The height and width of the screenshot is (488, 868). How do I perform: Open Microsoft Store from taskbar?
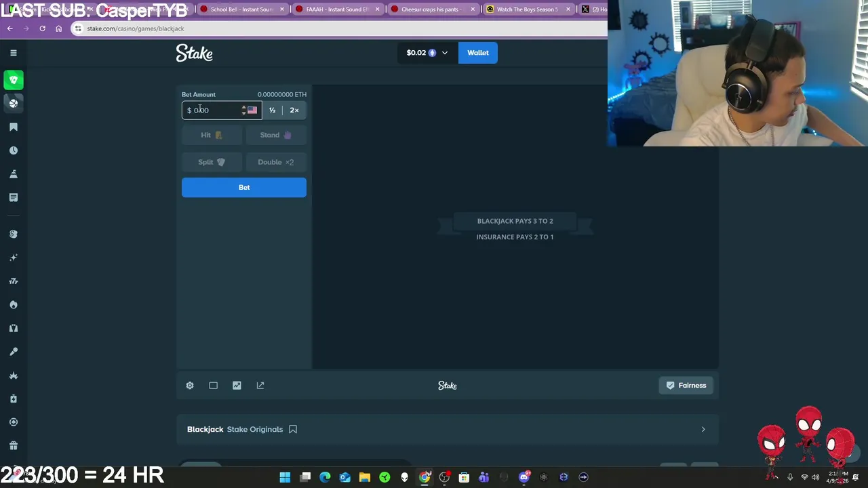[464, 477]
